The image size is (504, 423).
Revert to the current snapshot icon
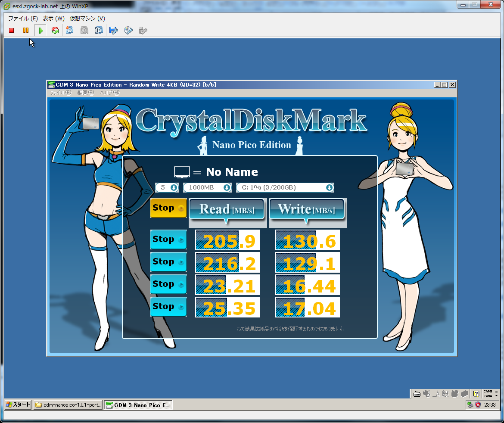84,30
